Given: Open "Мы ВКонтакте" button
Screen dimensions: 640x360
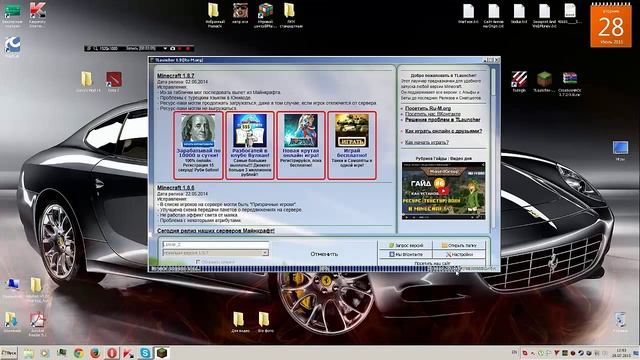Looking at the screenshot, I should pos(406,254).
